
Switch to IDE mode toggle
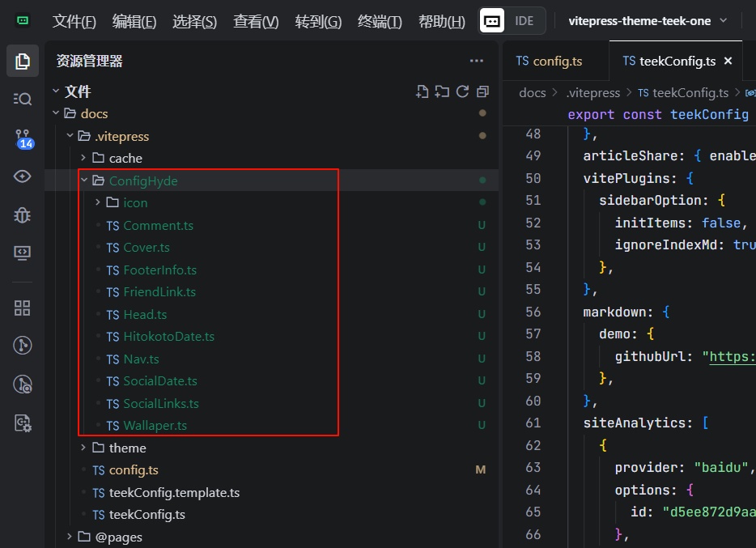[x=525, y=21]
